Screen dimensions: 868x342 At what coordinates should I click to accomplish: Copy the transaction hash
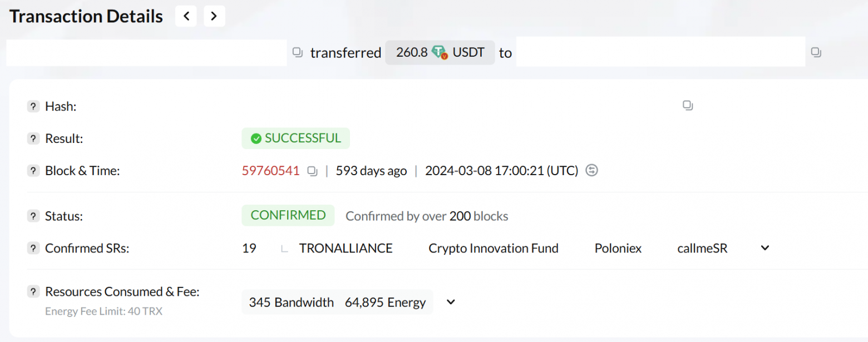[x=687, y=106]
